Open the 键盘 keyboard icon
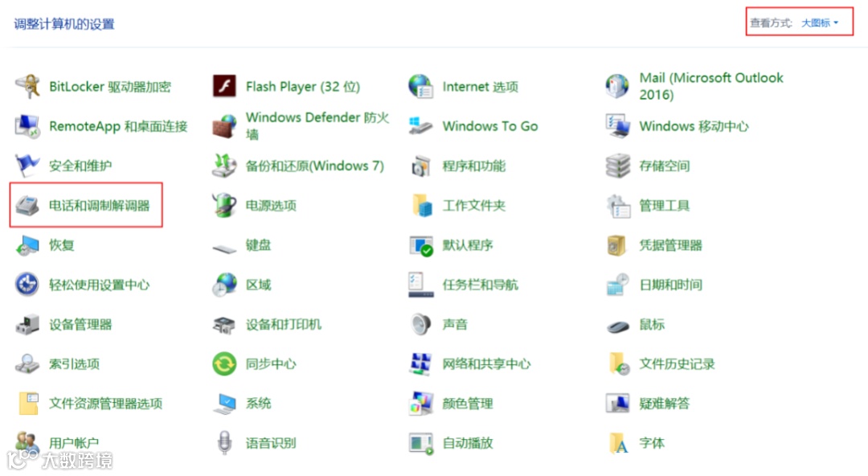 coord(224,248)
